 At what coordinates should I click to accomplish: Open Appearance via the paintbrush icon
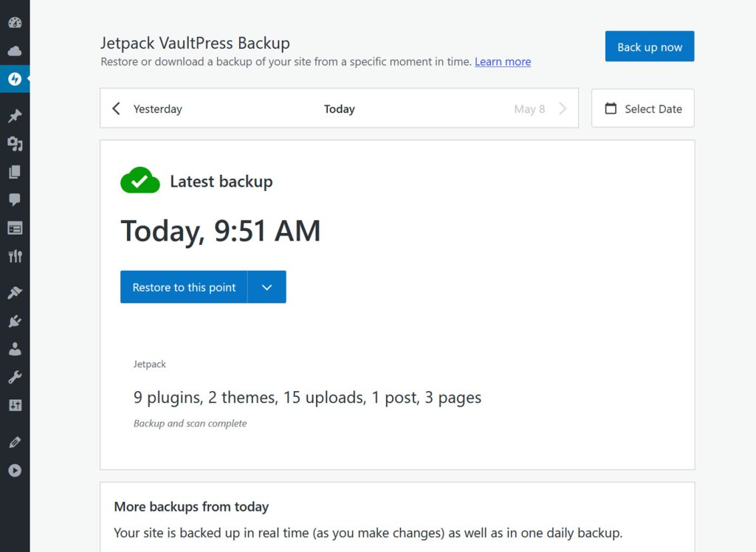coord(15,293)
